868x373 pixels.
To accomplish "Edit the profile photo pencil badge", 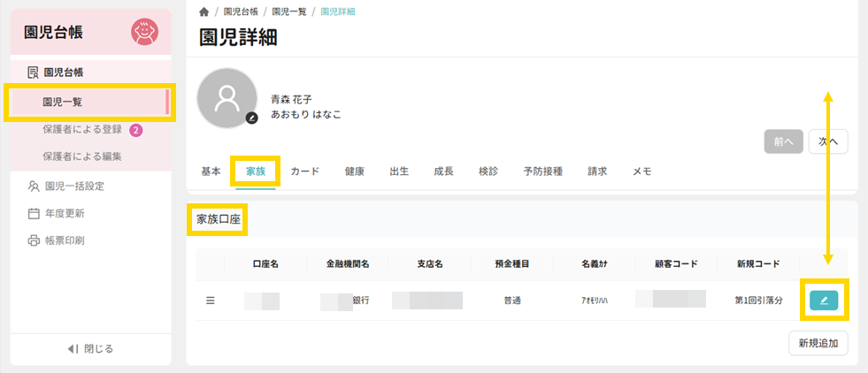I will pyautogui.click(x=252, y=118).
